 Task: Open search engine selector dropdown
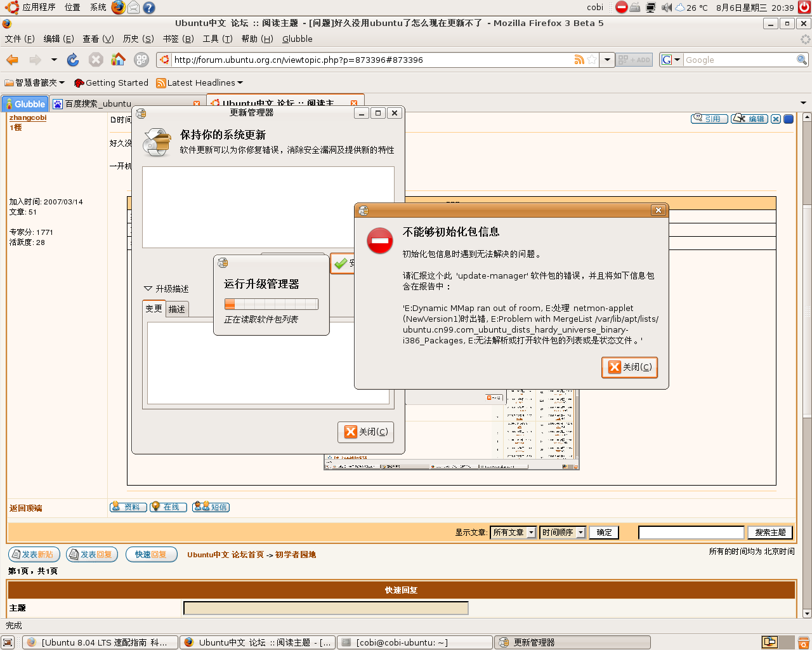[x=671, y=60]
